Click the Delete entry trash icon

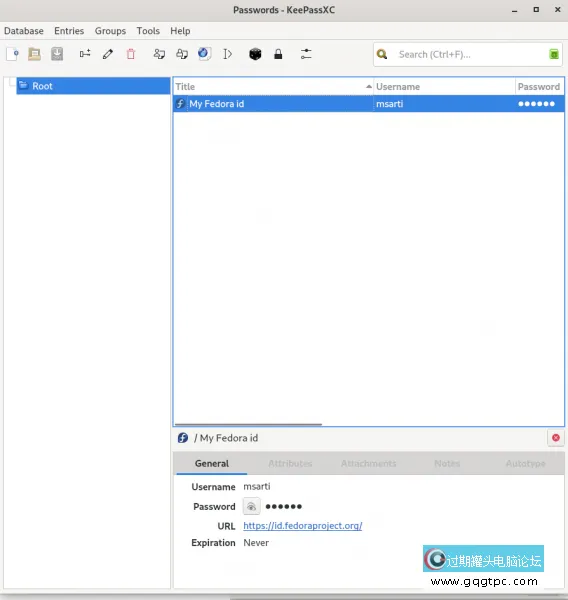coord(131,54)
